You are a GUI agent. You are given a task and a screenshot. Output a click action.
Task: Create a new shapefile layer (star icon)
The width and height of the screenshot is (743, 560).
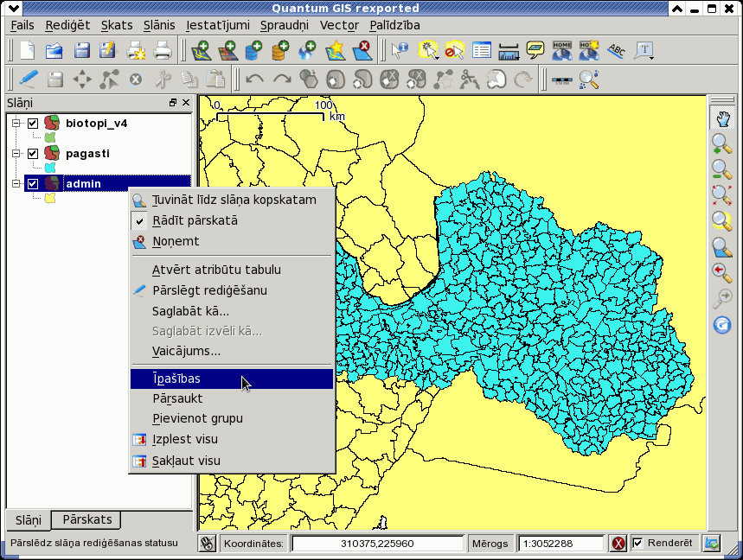point(335,50)
